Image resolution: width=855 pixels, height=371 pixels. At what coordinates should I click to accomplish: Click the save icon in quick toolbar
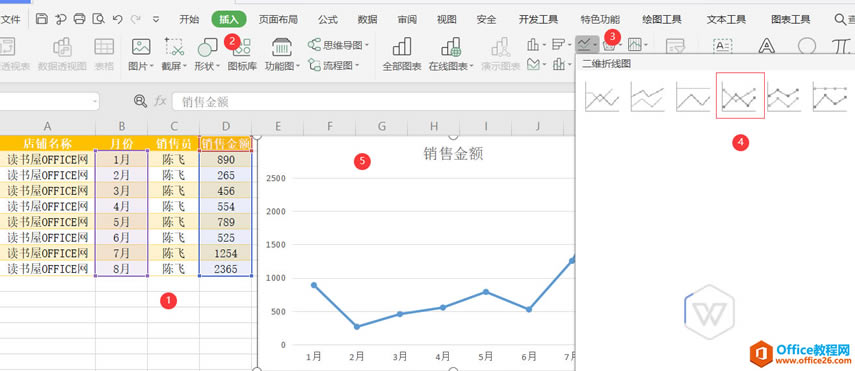(41, 19)
